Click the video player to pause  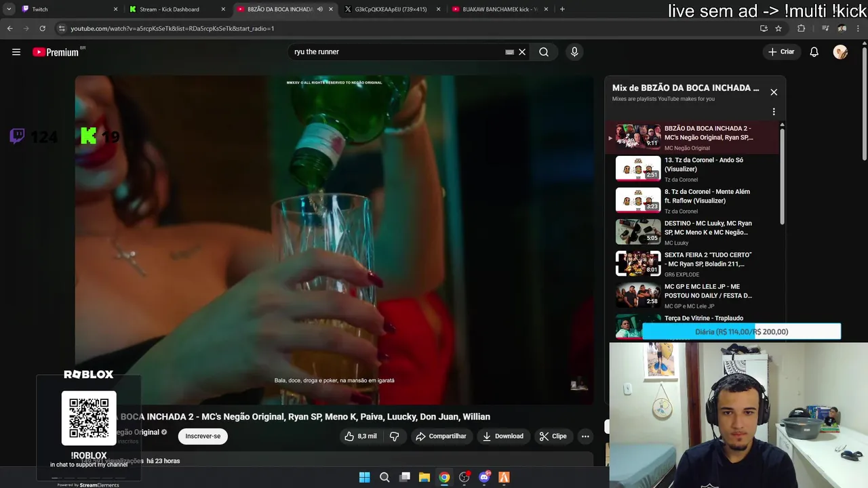[334, 240]
